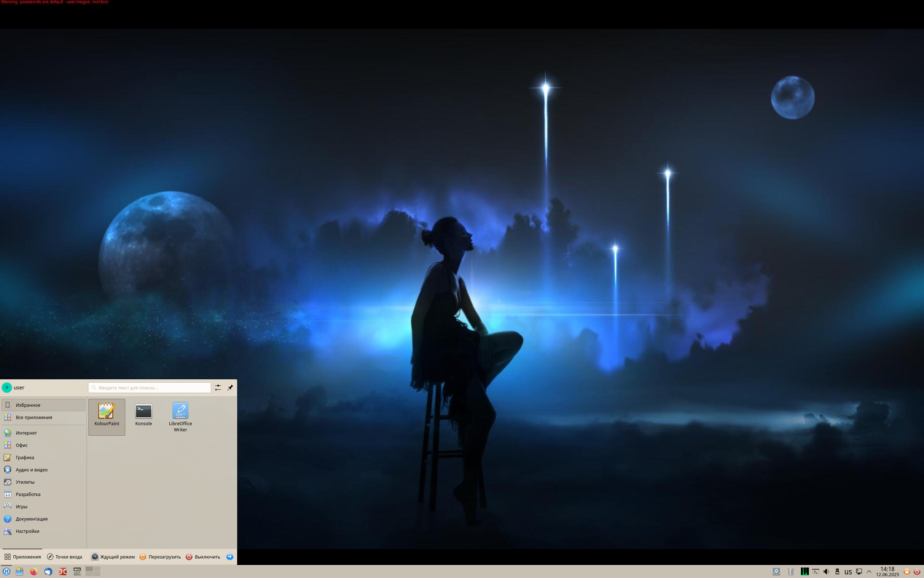This screenshot has height=578, width=924.
Task: Click the Ждущий режим button
Action: (x=113, y=557)
